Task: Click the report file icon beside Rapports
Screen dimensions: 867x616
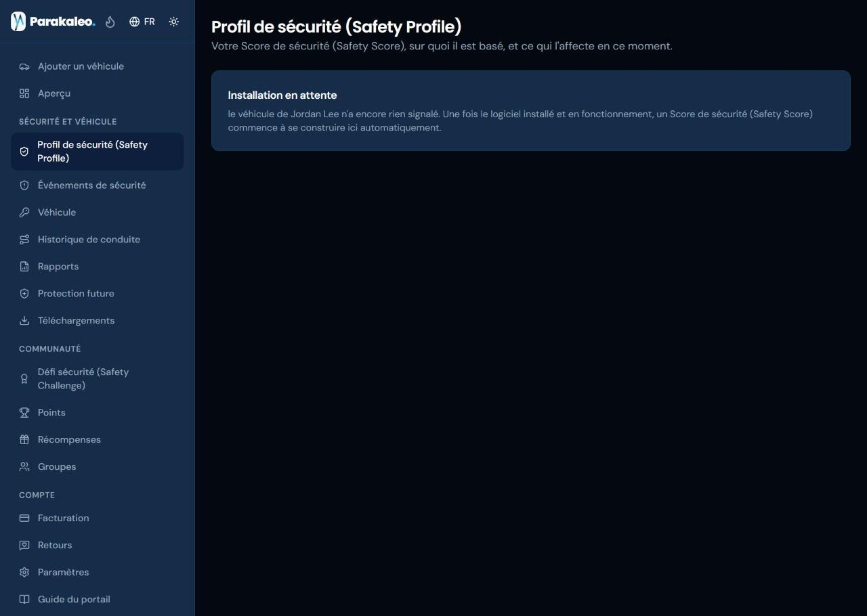Action: coord(24,267)
